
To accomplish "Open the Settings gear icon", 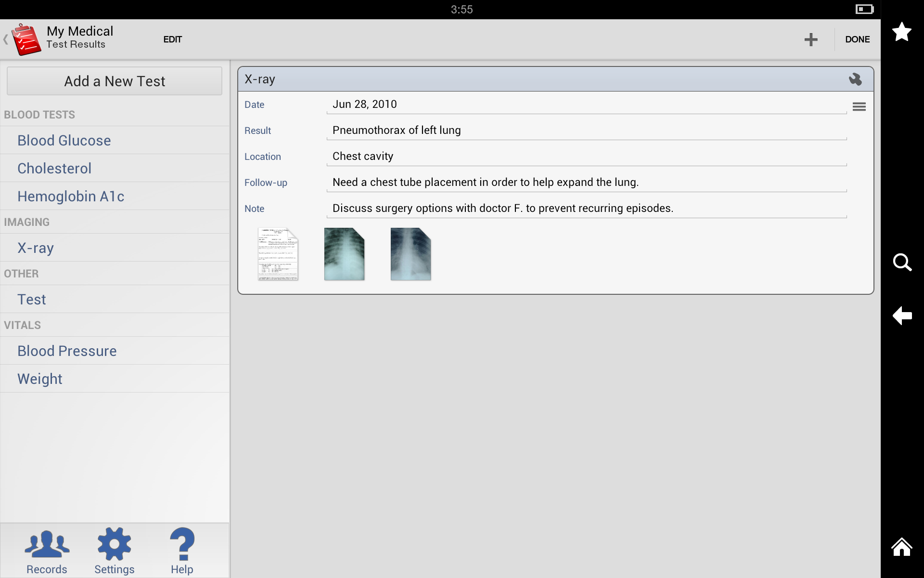I will [x=114, y=551].
